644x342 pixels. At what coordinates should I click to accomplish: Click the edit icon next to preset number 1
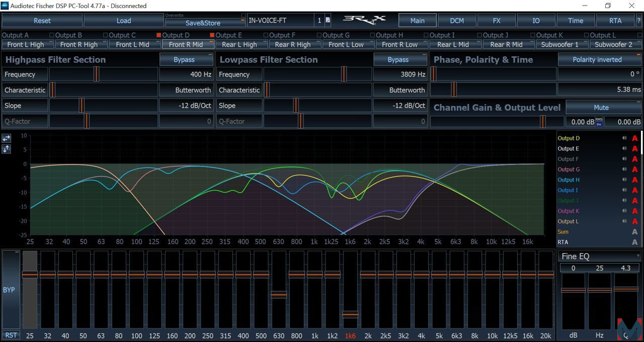[x=328, y=21]
